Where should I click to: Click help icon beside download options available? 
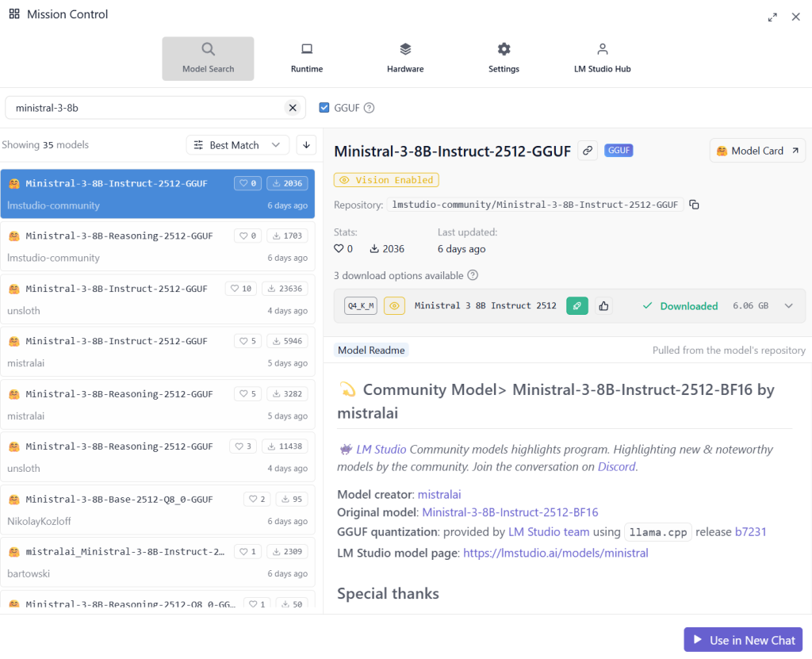pos(473,275)
